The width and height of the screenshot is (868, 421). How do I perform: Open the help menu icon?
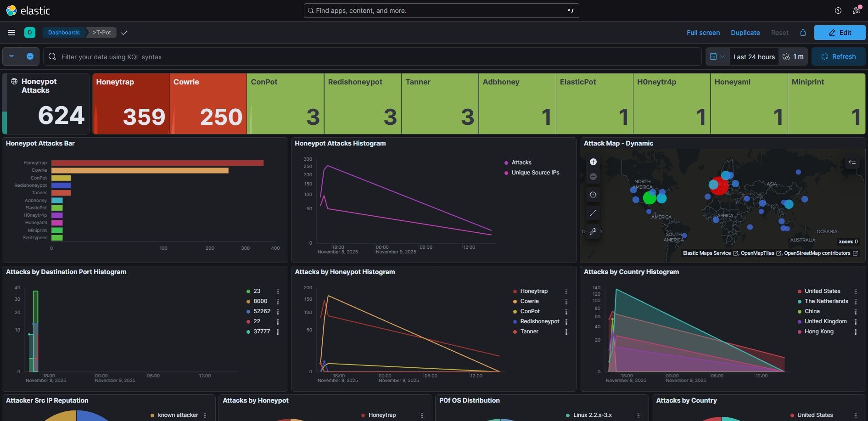(838, 11)
